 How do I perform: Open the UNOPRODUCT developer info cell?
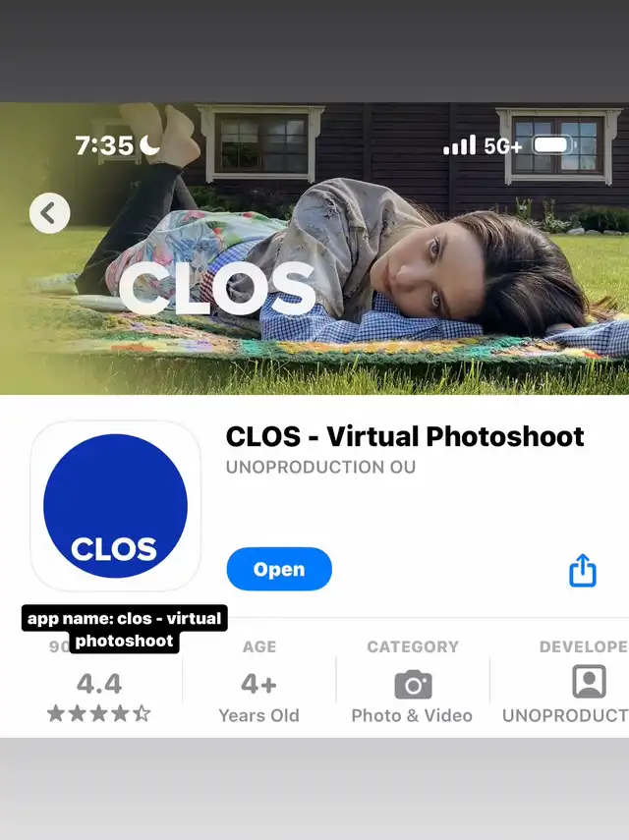(560, 682)
